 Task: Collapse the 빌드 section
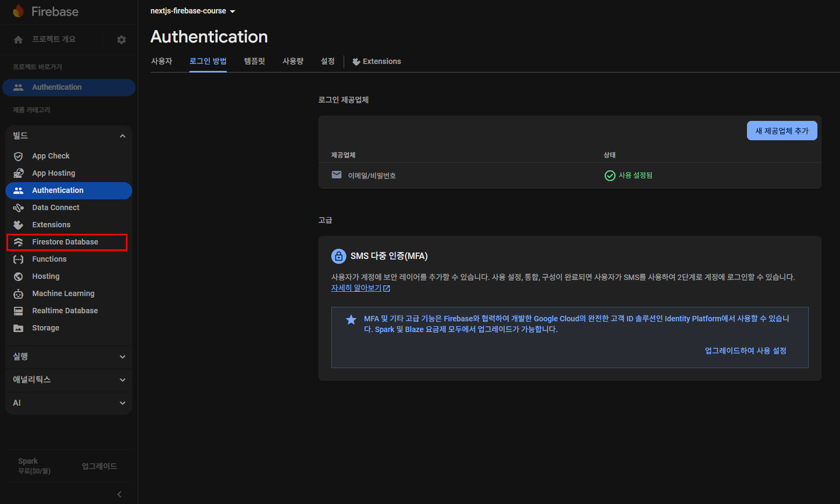[123, 136]
